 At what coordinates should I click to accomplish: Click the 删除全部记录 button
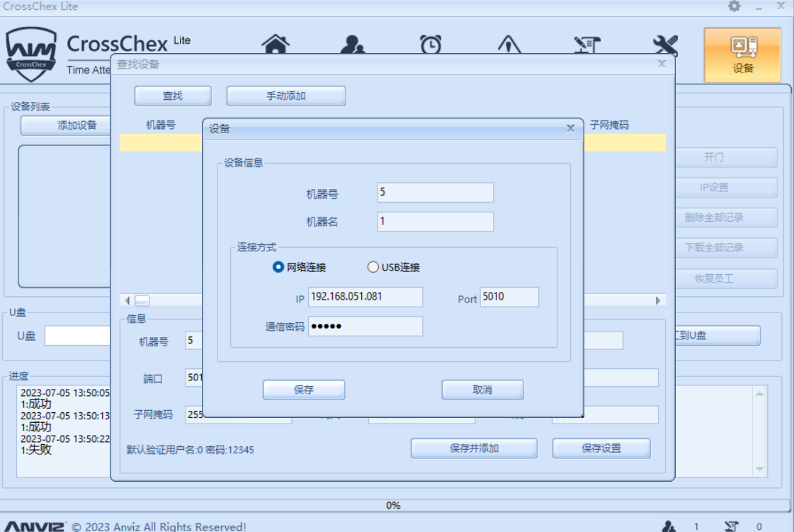tap(726, 218)
